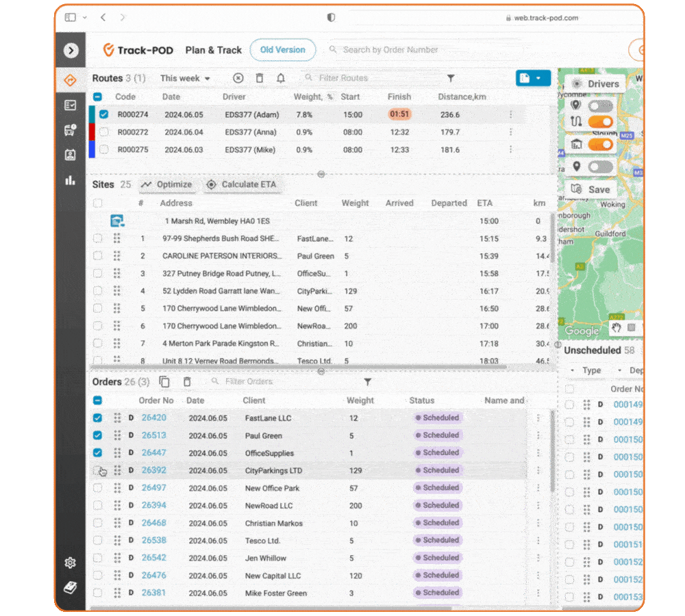The width and height of the screenshot is (685, 616).
Task: Check the R000272 route checkbox
Action: tap(103, 132)
